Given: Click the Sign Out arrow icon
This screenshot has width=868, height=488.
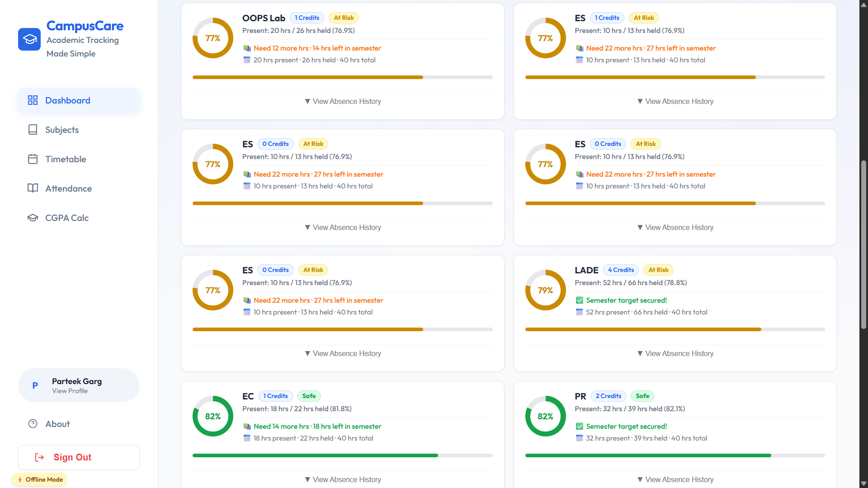Looking at the screenshot, I should tap(39, 457).
